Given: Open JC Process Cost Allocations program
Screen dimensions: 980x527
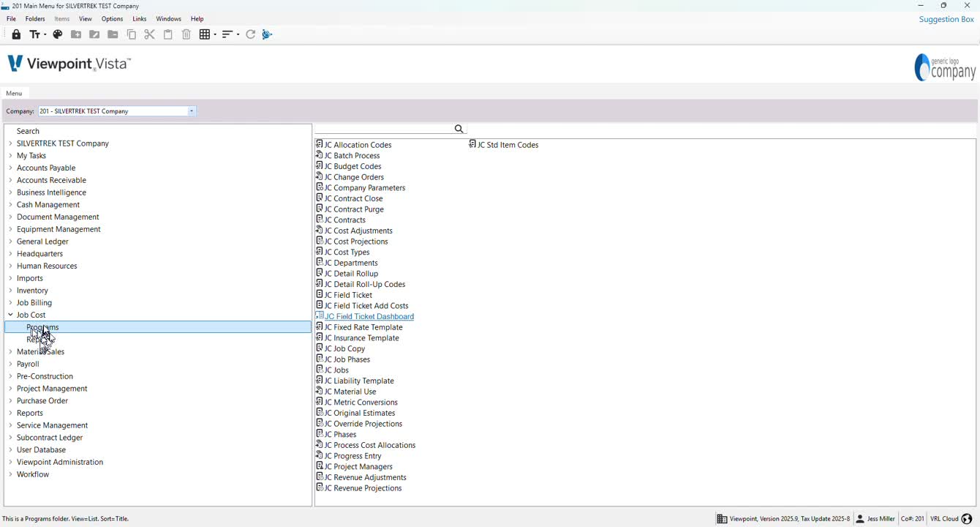Looking at the screenshot, I should coord(370,445).
